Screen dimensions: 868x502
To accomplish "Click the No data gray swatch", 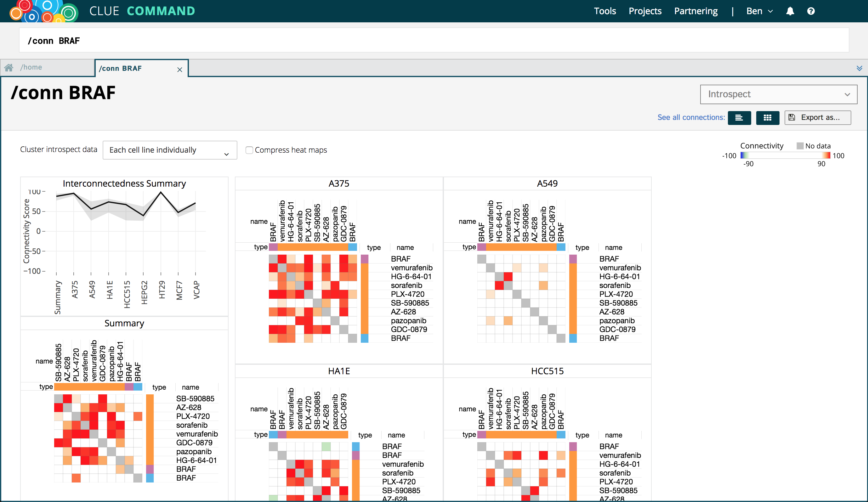I will (800, 146).
